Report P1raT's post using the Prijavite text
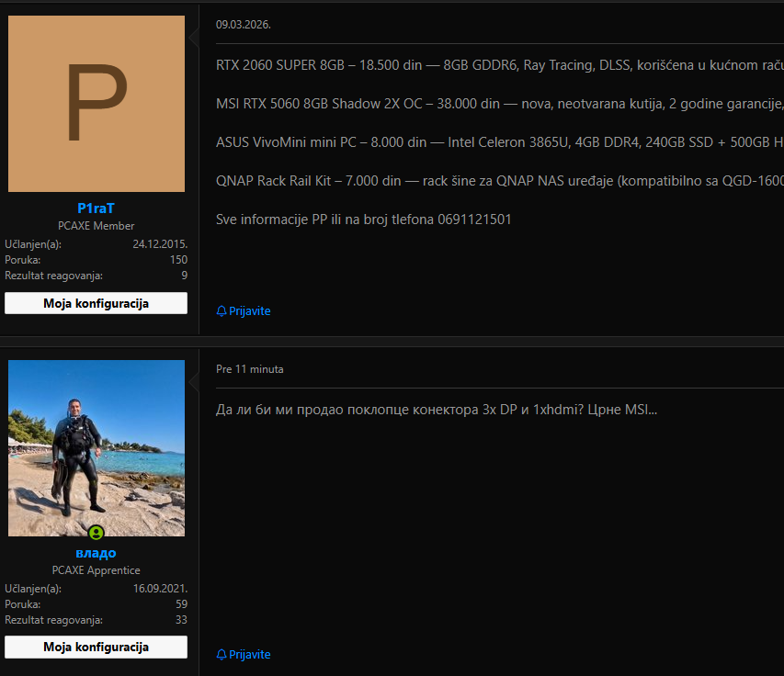This screenshot has height=676, width=784. 249,310
